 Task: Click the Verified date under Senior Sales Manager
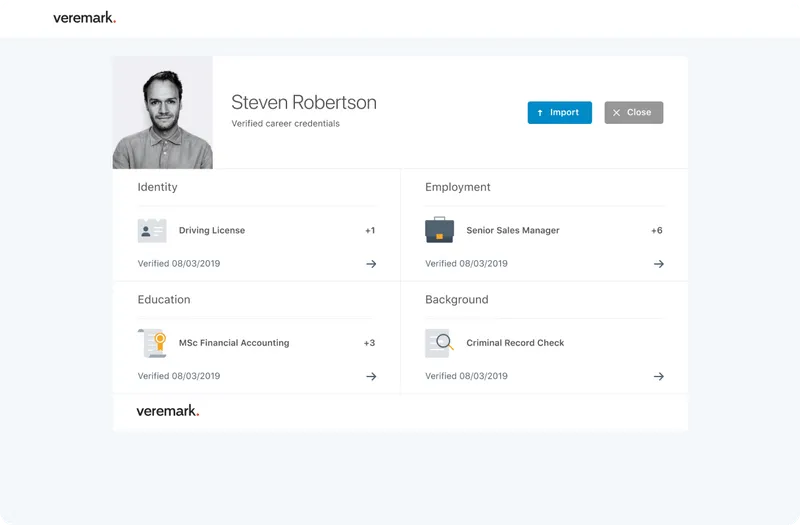tap(466, 264)
